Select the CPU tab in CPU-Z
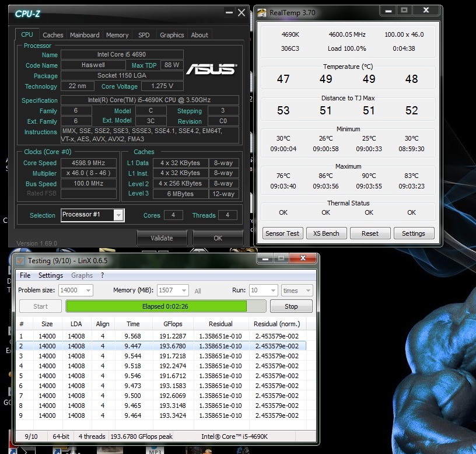 [27, 34]
